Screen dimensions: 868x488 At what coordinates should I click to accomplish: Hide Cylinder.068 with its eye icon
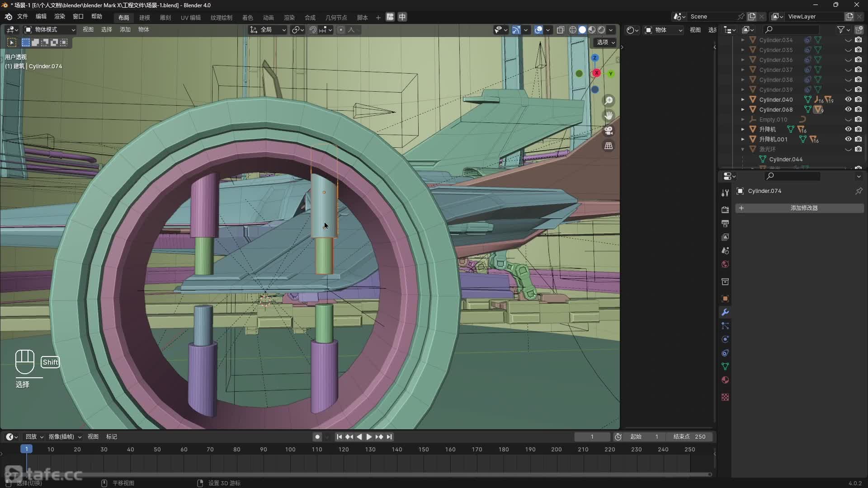coord(848,109)
